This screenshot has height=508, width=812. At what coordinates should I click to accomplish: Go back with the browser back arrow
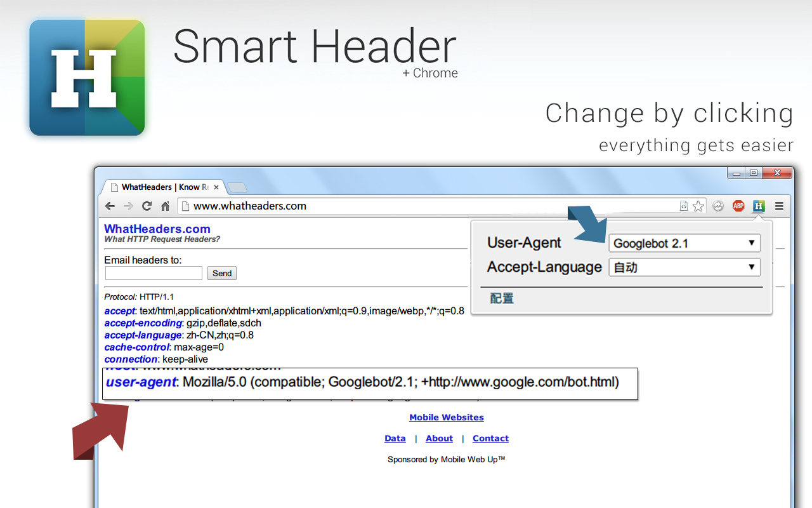(110, 206)
